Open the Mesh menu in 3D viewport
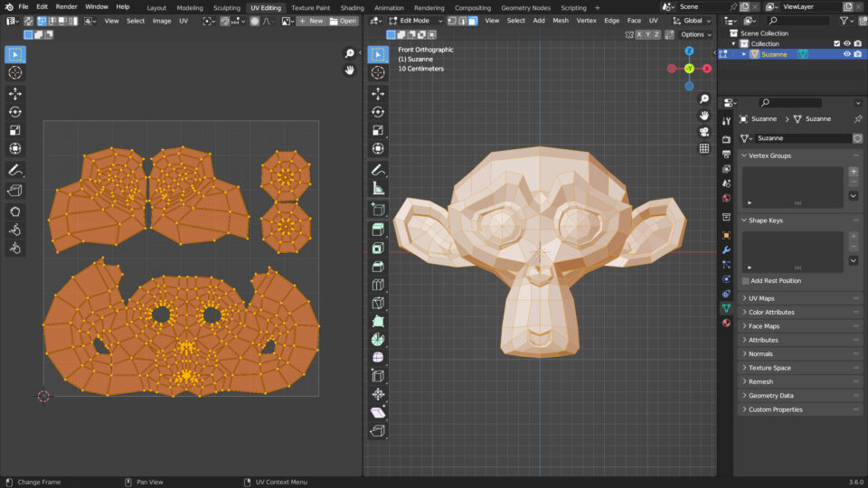Image resolution: width=868 pixels, height=488 pixels. (561, 21)
